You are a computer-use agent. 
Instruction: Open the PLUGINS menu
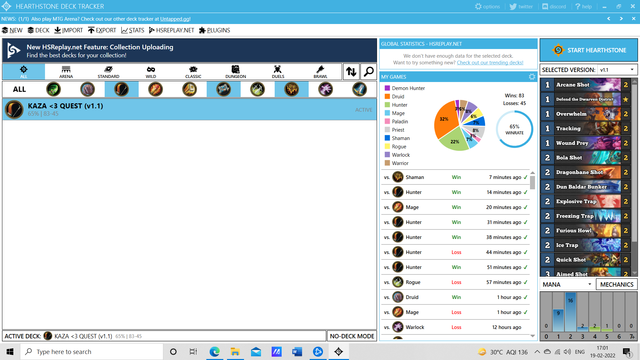point(215,30)
